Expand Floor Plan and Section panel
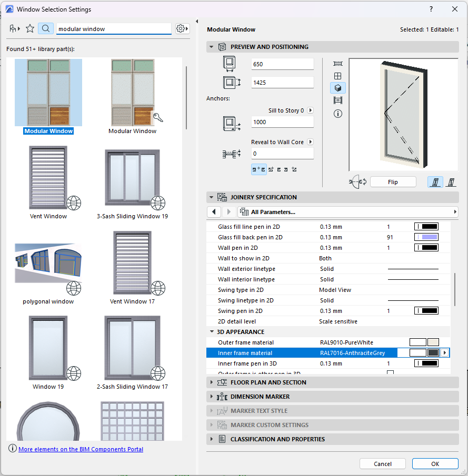 click(x=212, y=382)
